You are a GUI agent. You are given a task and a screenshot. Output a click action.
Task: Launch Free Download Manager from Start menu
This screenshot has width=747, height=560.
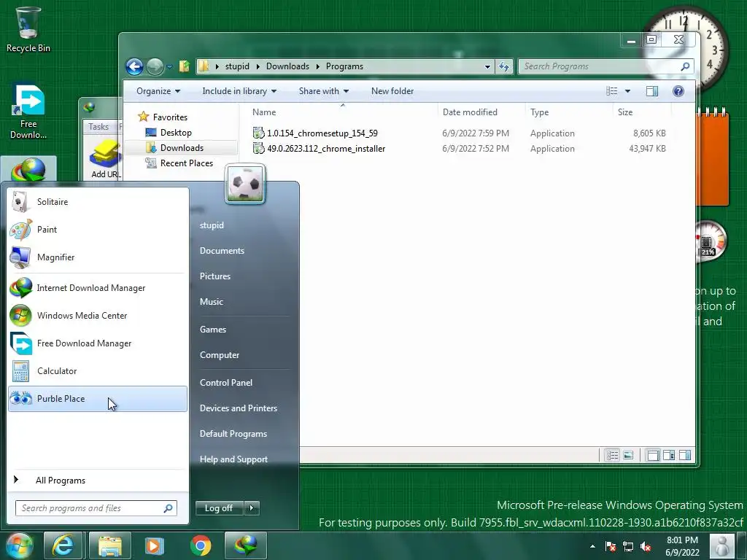(x=97, y=343)
